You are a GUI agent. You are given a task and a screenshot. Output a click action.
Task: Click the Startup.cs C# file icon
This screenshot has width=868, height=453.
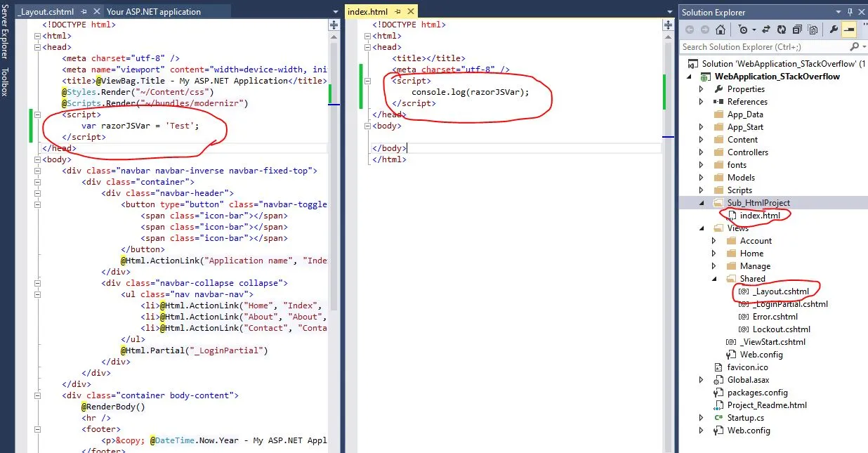(x=718, y=418)
